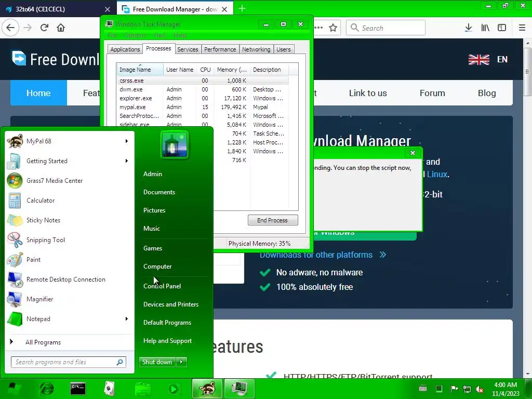Click the network tray icon
The width and height of the screenshot is (532, 399).
pos(467,389)
